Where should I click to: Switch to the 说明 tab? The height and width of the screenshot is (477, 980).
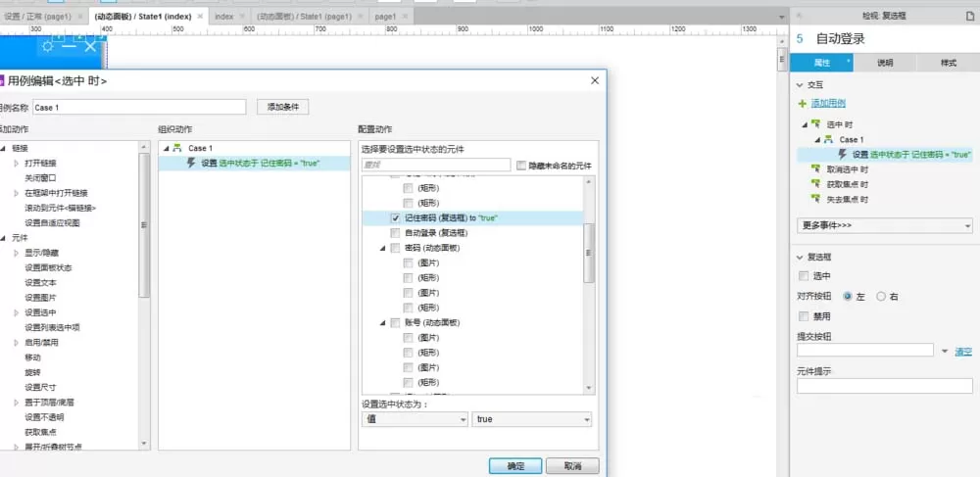[885, 63]
